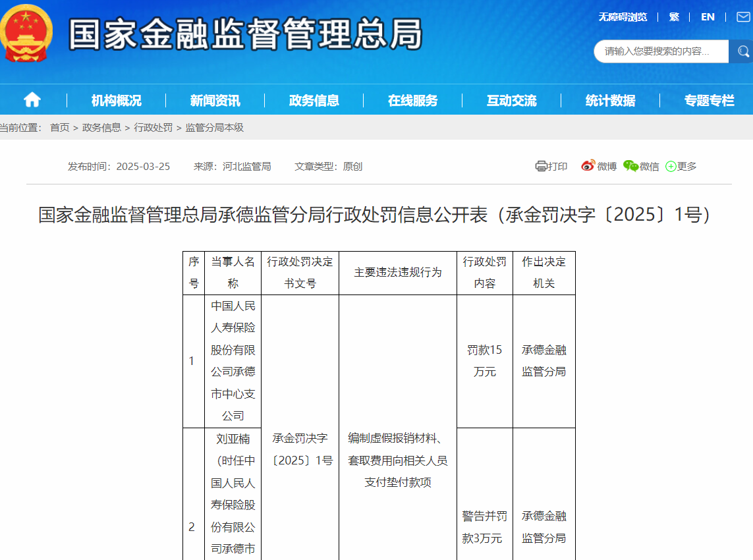
Task: Click row 1 authority 承德金融监管分局
Action: [544, 360]
